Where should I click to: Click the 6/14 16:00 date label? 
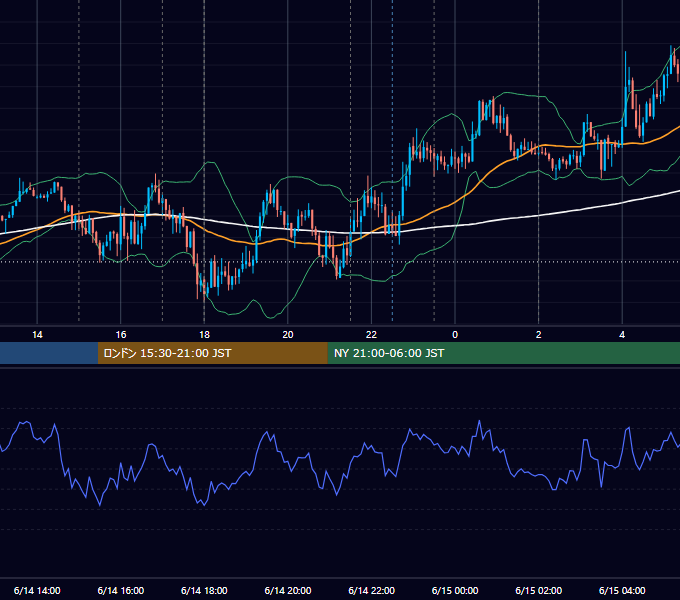121,590
